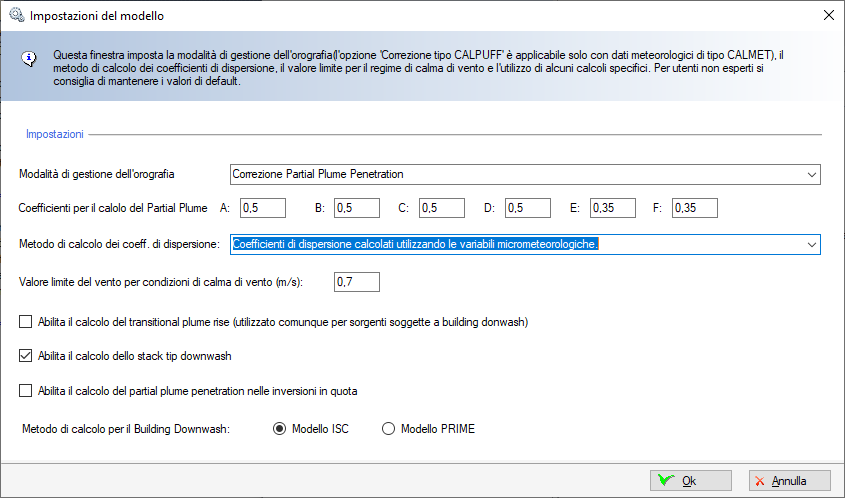Click the calma di vento limit field
Viewport: 845px width, 498px height.
coord(357,282)
